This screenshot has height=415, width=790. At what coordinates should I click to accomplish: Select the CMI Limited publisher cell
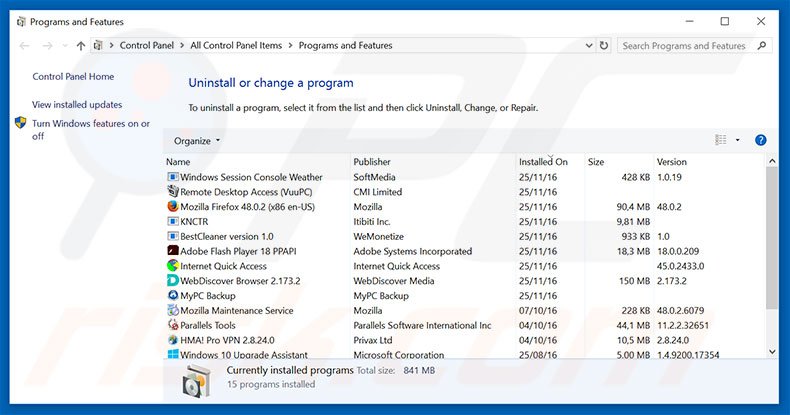coord(378,192)
